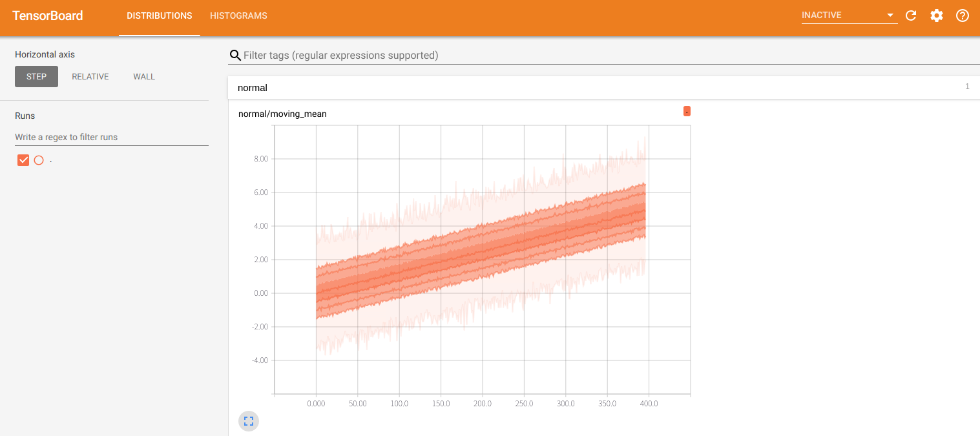Screen dimensions: 980x436
Task: Click the TensorBoard logo title
Action: coord(48,16)
